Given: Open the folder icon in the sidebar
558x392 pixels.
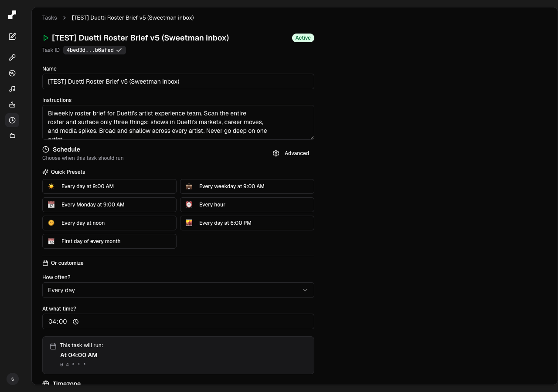Looking at the screenshot, I should [12, 136].
